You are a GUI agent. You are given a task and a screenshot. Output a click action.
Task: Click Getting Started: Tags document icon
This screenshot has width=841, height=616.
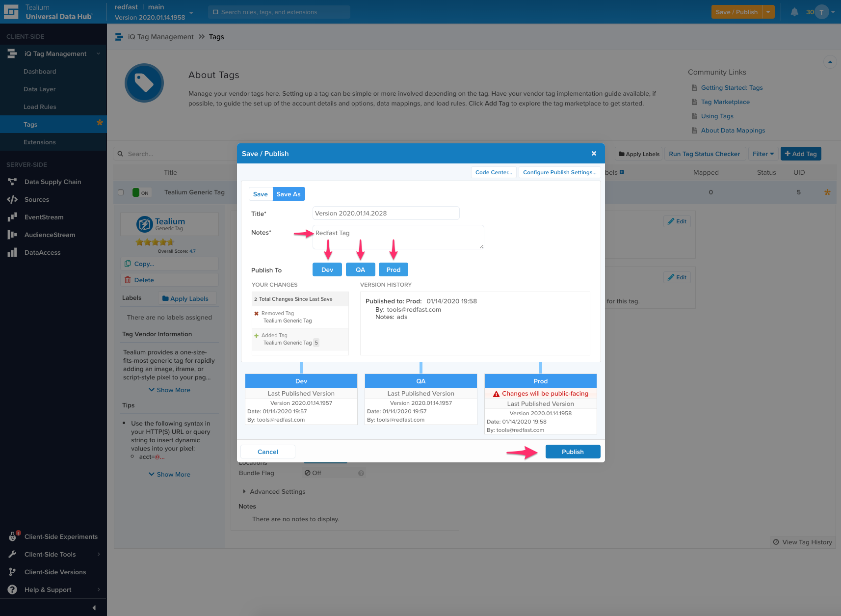point(694,88)
